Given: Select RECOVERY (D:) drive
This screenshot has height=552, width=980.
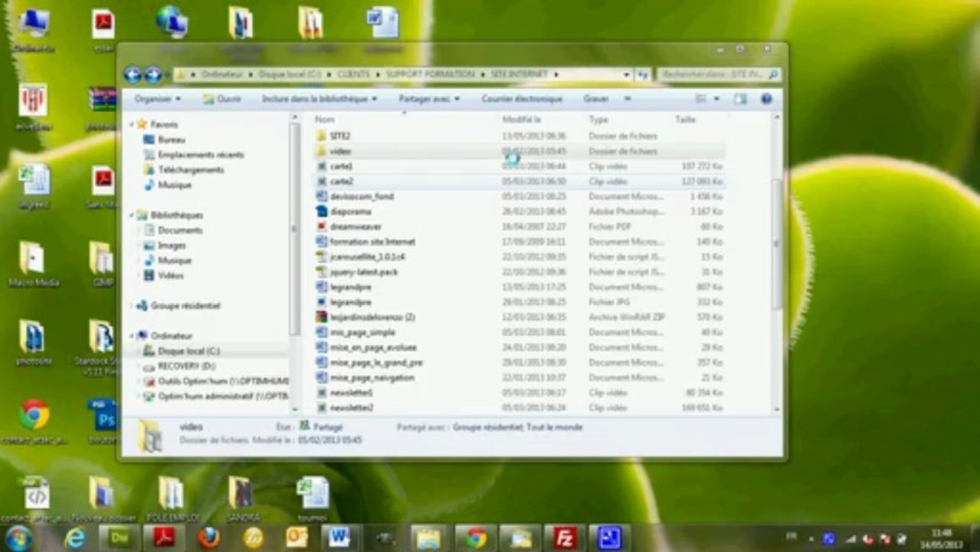Looking at the screenshot, I should [186, 366].
